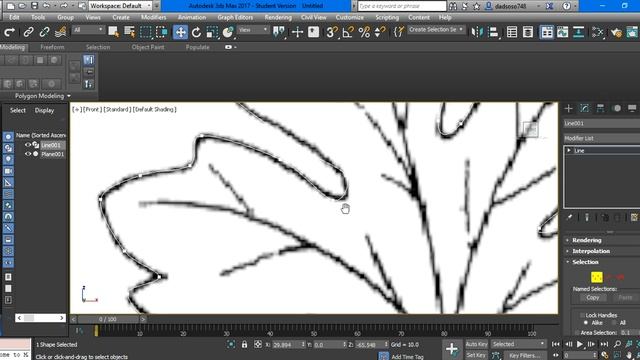Switch to the Object Paint ribbon tab
This screenshot has width=640, height=360.
point(148,47)
